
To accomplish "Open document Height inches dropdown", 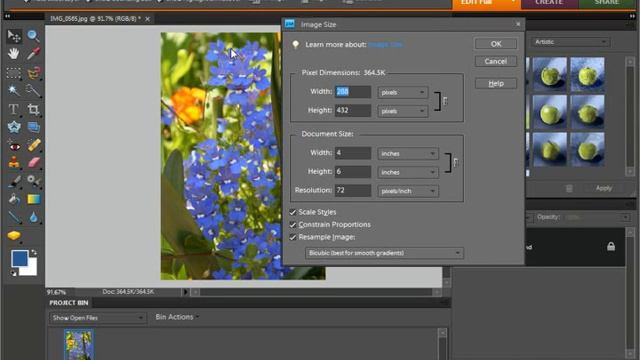I will pos(408,172).
